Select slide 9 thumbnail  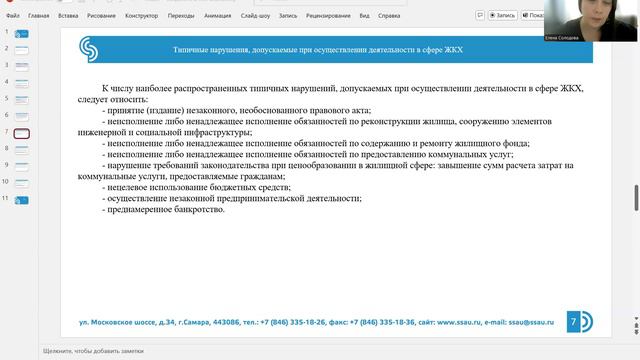22,167
